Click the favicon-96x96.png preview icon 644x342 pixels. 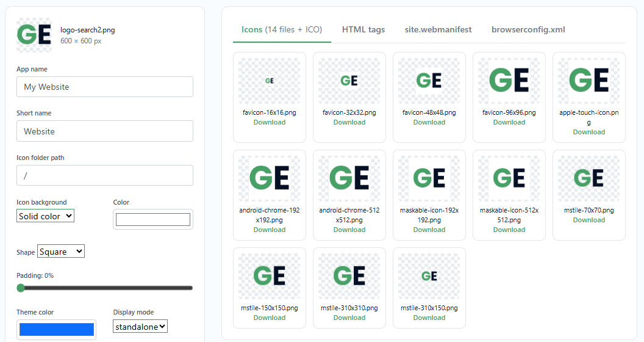(x=509, y=81)
